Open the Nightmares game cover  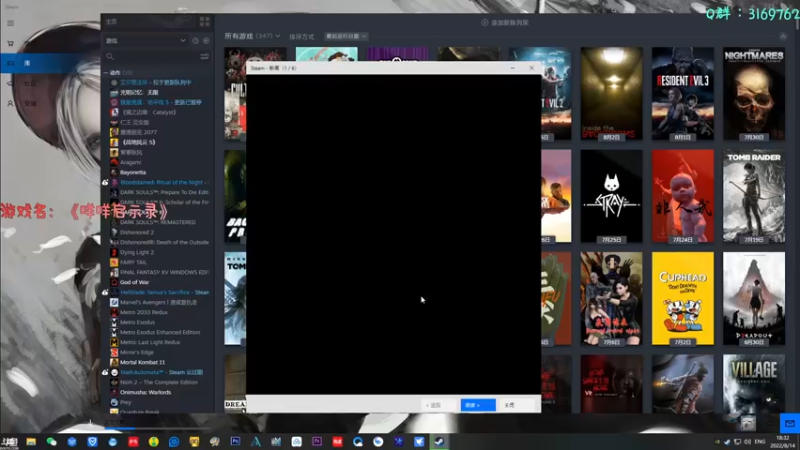coord(754,93)
